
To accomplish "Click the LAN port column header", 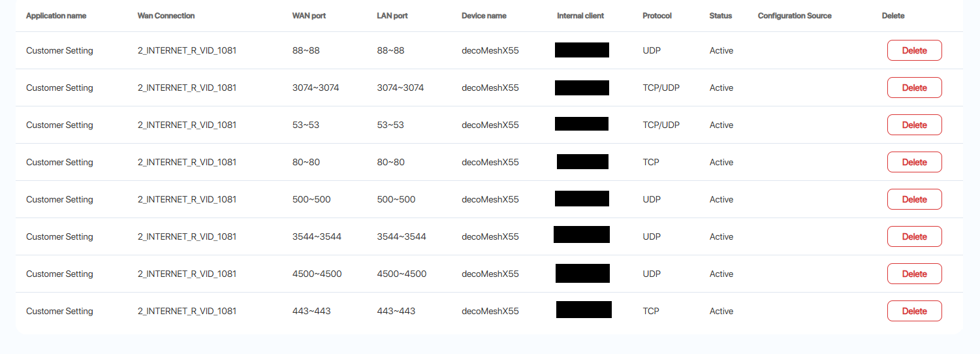I will point(392,16).
